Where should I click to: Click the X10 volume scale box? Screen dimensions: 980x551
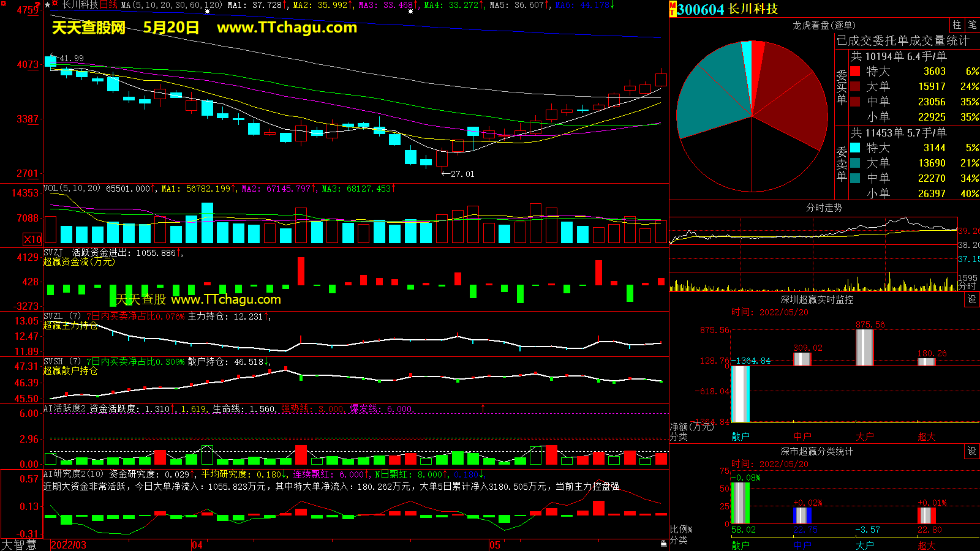32,239
